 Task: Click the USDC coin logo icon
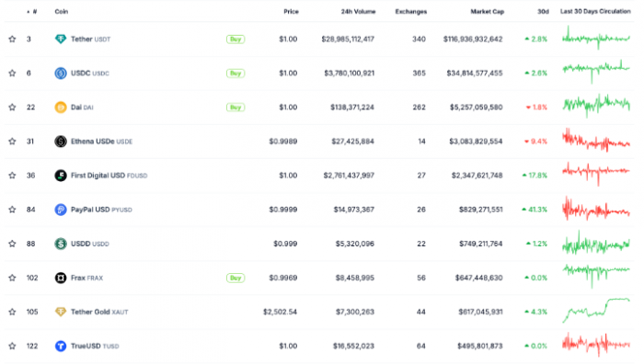[x=61, y=73]
